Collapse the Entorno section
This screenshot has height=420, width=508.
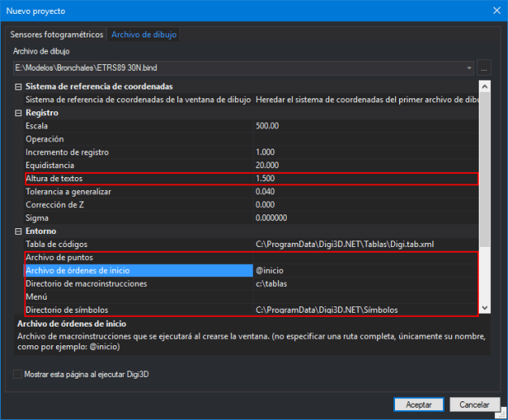pos(19,232)
